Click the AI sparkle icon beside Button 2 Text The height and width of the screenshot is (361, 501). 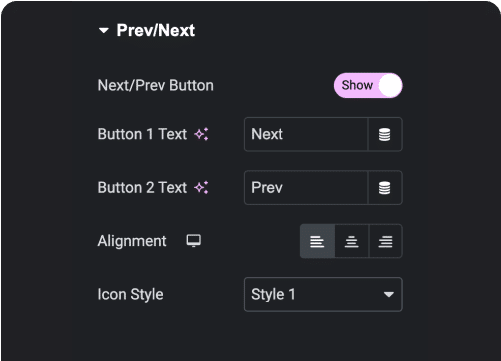click(x=202, y=187)
